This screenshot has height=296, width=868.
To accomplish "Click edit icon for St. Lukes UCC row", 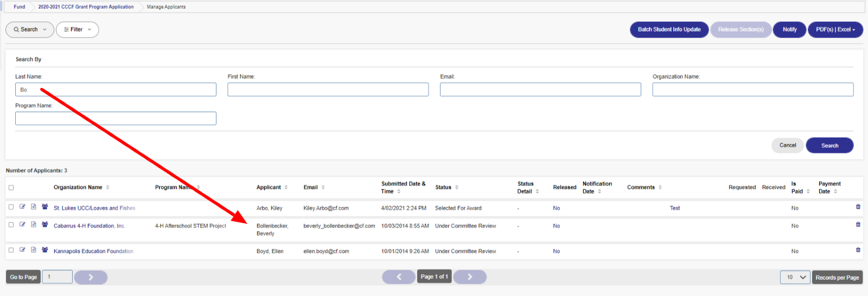I will 22,207.
